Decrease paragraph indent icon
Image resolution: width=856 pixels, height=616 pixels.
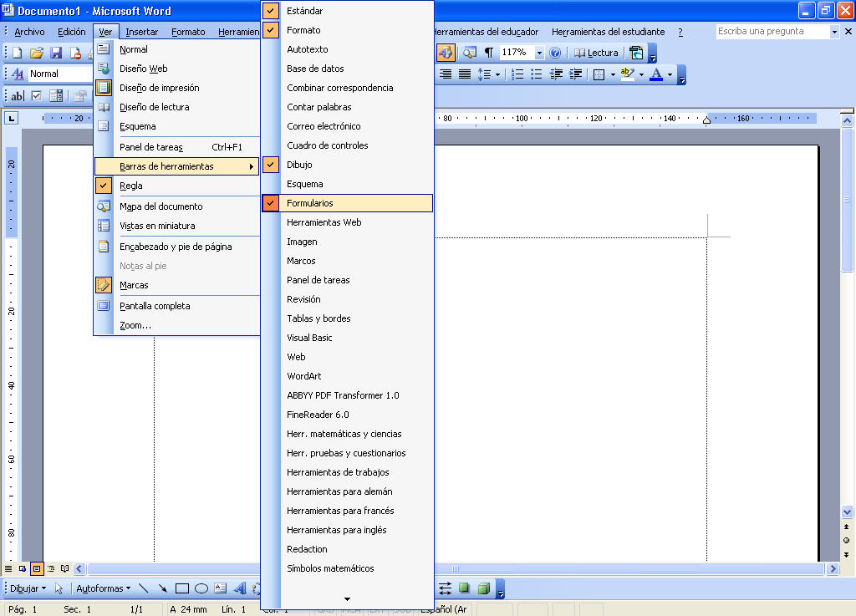[x=556, y=74]
